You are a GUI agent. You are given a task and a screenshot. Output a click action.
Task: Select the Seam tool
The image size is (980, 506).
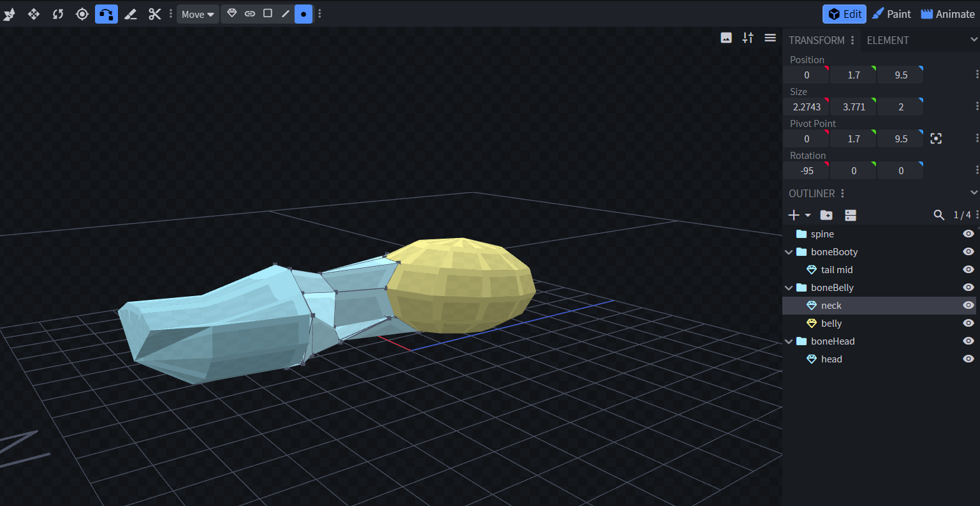pos(131,14)
